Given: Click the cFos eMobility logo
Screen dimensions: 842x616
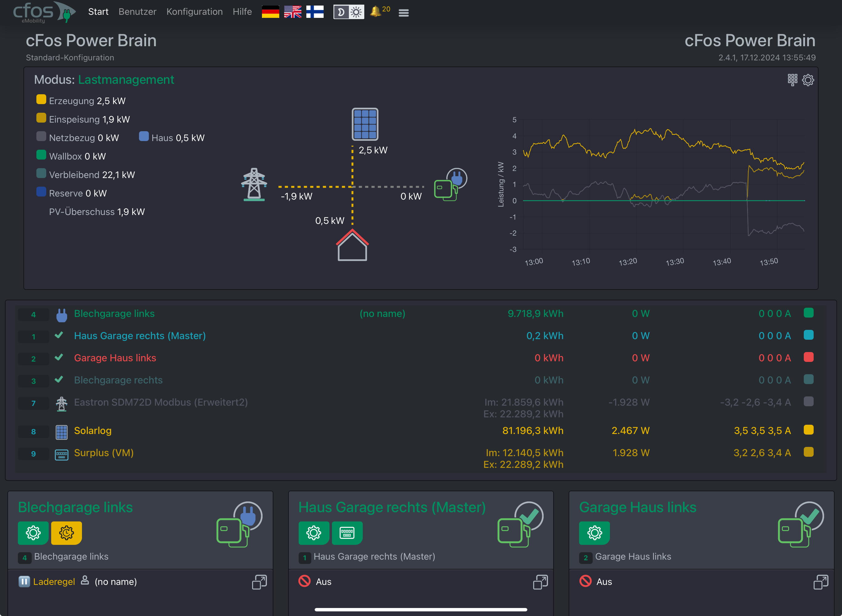Looking at the screenshot, I should (44, 12).
